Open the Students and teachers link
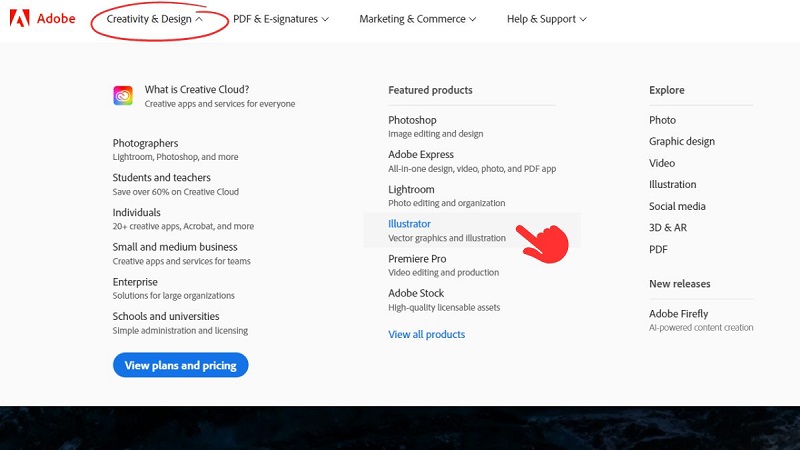The height and width of the screenshot is (450, 800). 161,178
